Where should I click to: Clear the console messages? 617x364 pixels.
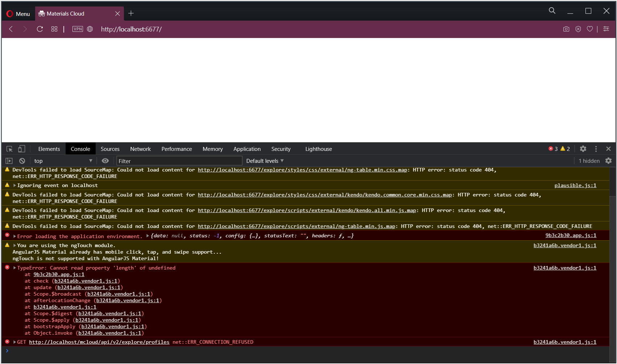22,161
